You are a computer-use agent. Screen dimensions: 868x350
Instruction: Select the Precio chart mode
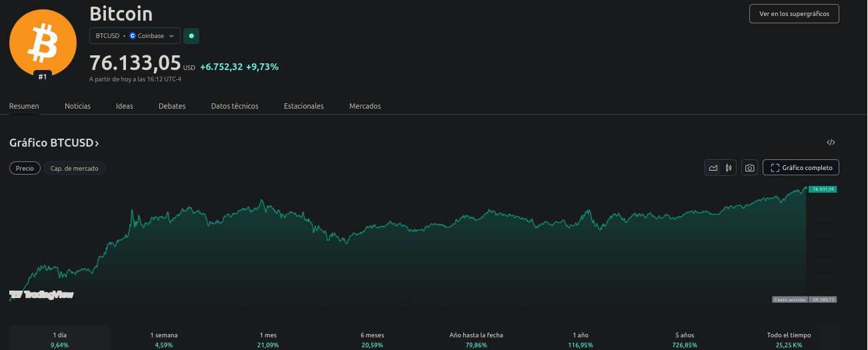tap(25, 169)
